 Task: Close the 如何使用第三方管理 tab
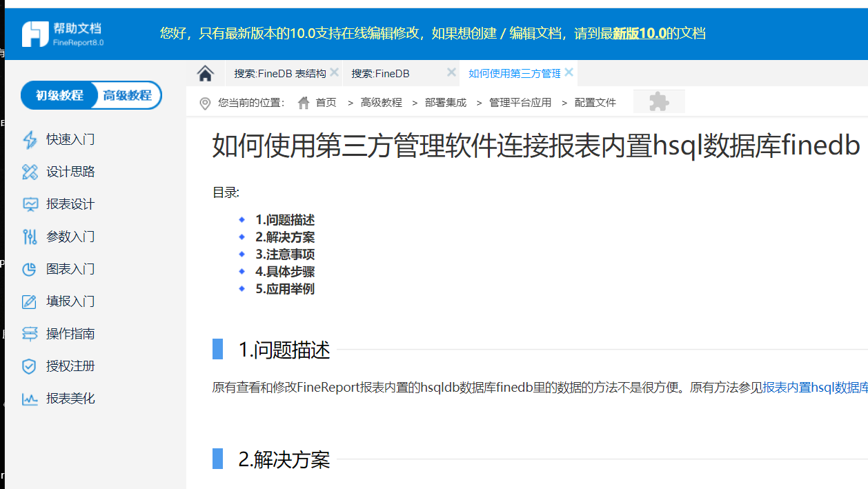[x=569, y=72]
